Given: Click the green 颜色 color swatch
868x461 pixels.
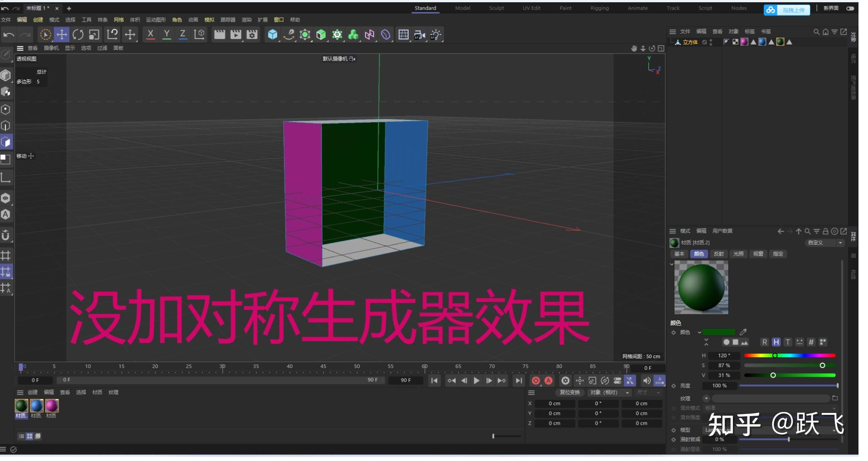Looking at the screenshot, I should pos(719,332).
